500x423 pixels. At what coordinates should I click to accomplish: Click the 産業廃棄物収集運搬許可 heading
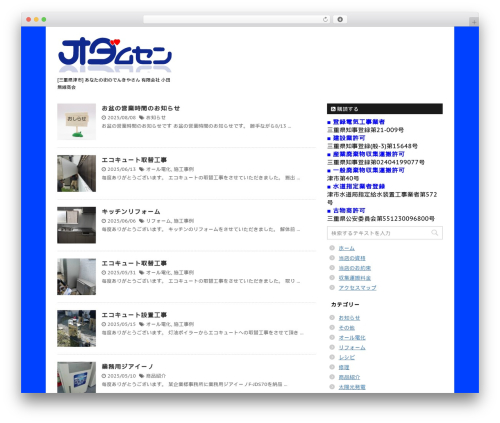click(x=368, y=154)
